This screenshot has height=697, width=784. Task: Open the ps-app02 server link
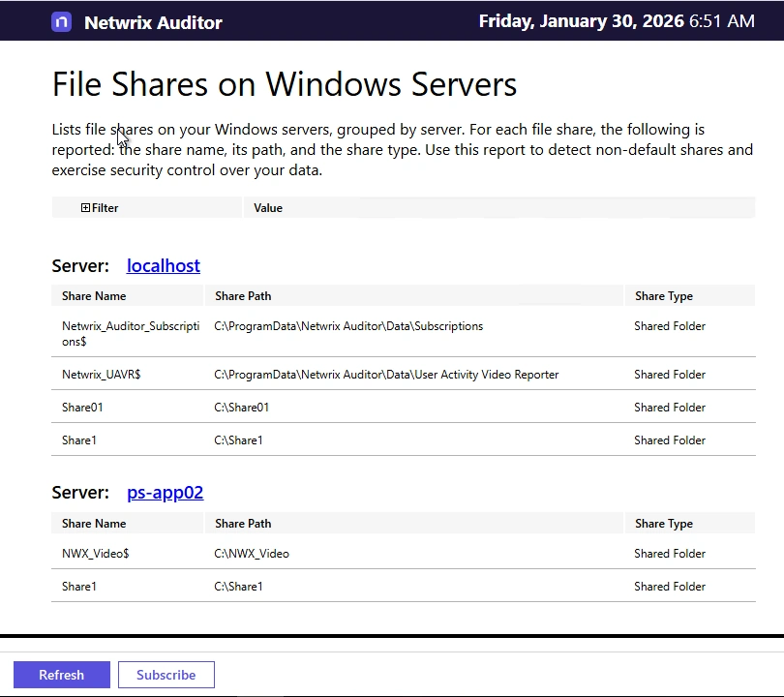point(165,493)
